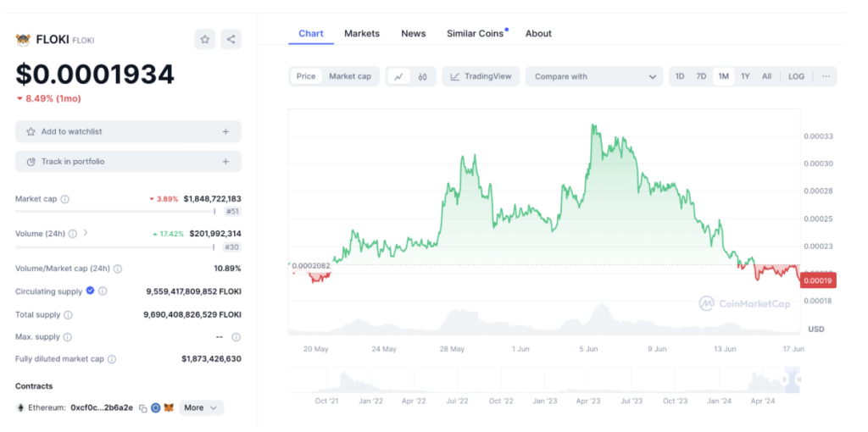The height and width of the screenshot is (432, 868).
Task: Click the #51 market cap rank badge
Action: click(232, 211)
